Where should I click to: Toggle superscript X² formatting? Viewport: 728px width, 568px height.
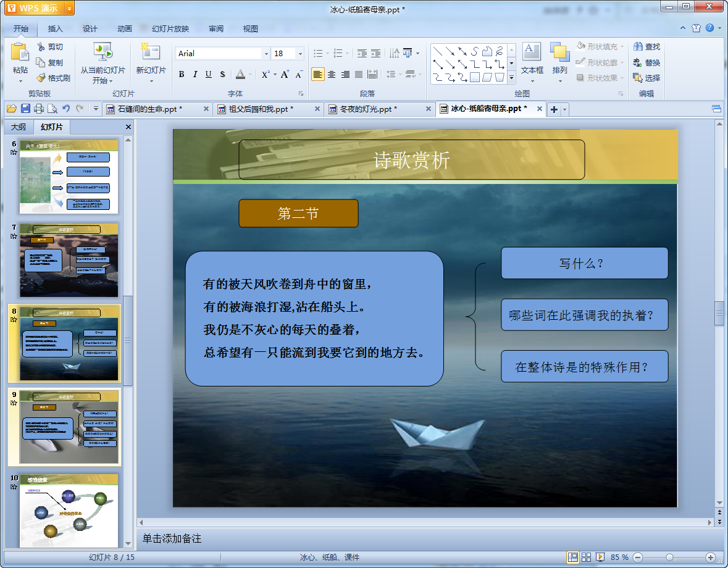[x=265, y=74]
